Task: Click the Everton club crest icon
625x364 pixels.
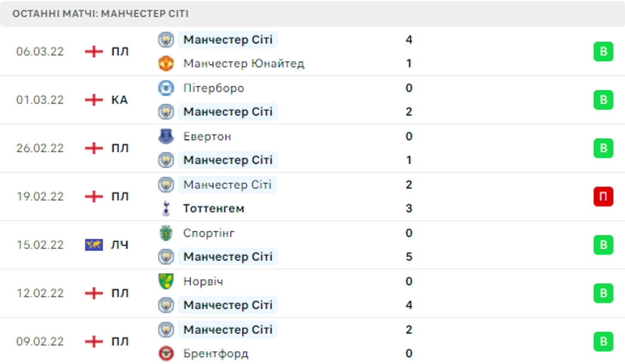Action: (x=166, y=136)
